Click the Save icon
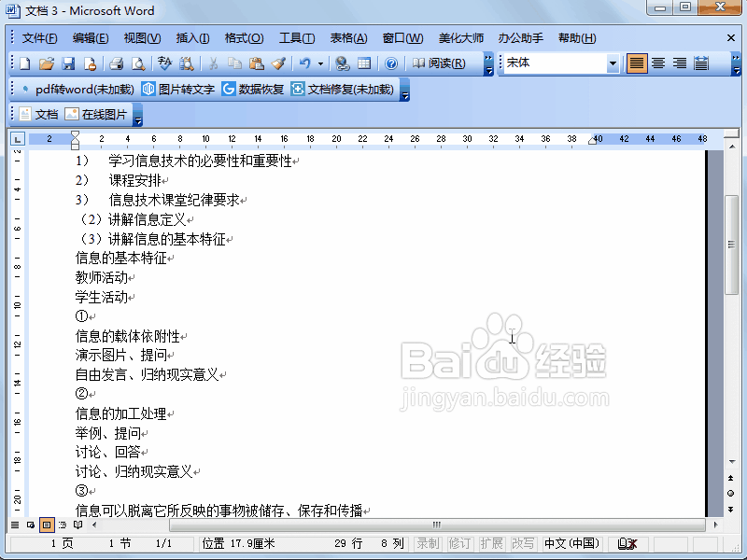The width and height of the screenshot is (747, 560). tap(68, 63)
